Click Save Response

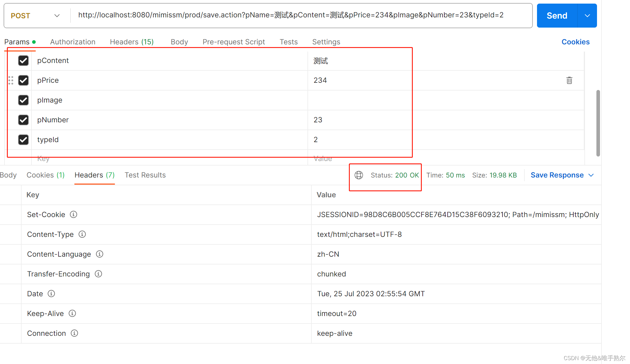[557, 175]
